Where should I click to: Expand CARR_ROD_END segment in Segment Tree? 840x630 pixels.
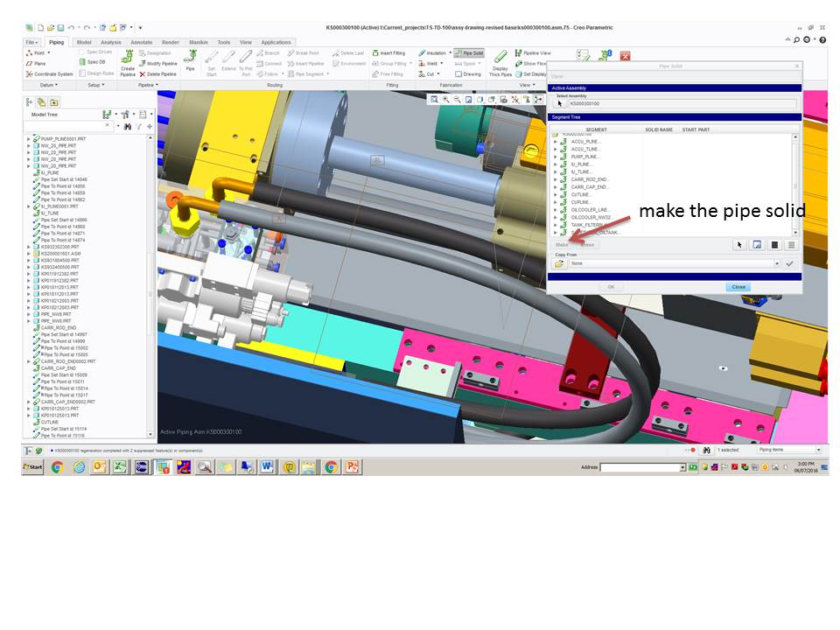click(x=556, y=179)
